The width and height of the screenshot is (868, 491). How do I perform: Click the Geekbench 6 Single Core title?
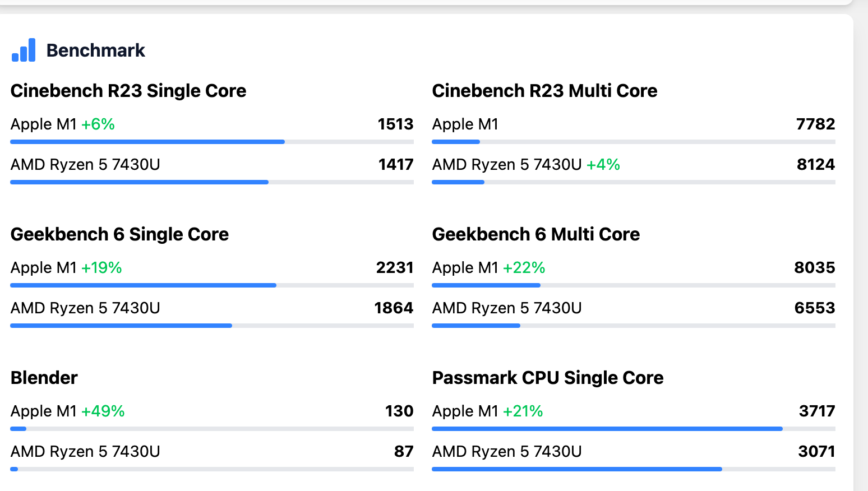pyautogui.click(x=119, y=234)
